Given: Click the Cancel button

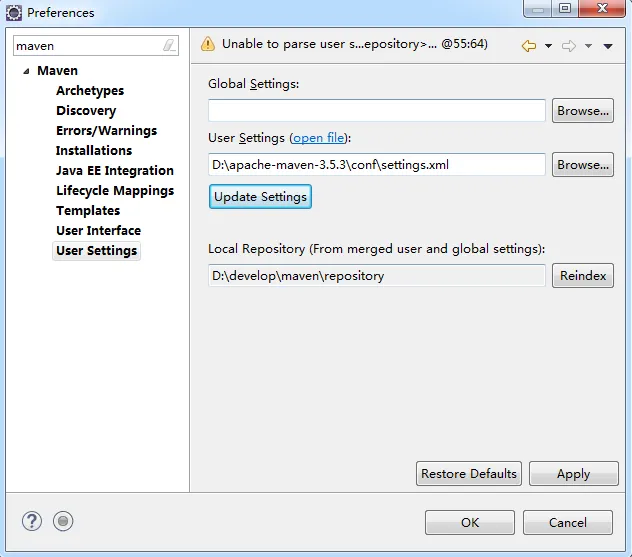Looking at the screenshot, I should [568, 523].
